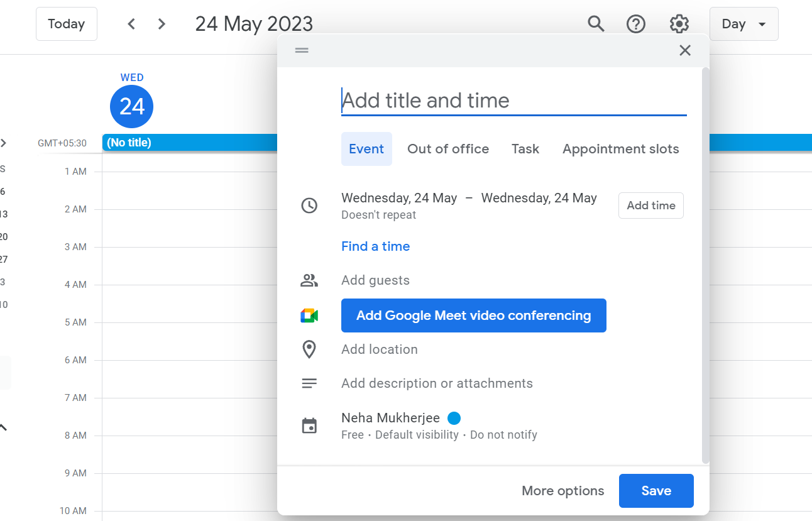Open the help question mark icon
This screenshot has height=521, width=812.
[x=637, y=24]
